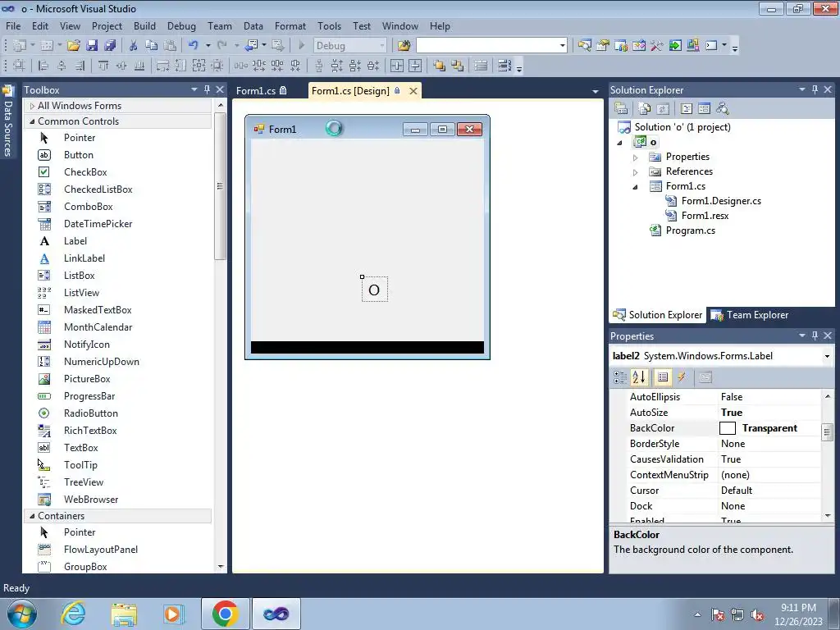Toggle auto-hide pin on Solution Explorer
This screenshot has width=840, height=630.
(815, 89)
